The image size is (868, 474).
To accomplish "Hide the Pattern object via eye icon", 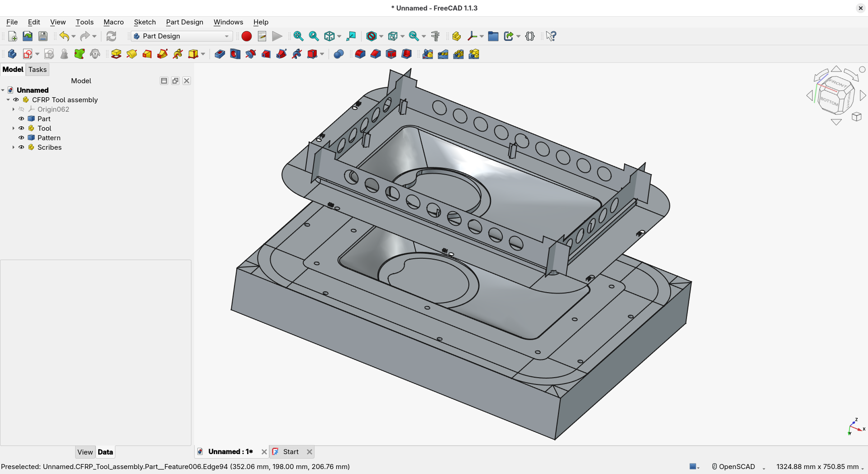I will click(21, 137).
